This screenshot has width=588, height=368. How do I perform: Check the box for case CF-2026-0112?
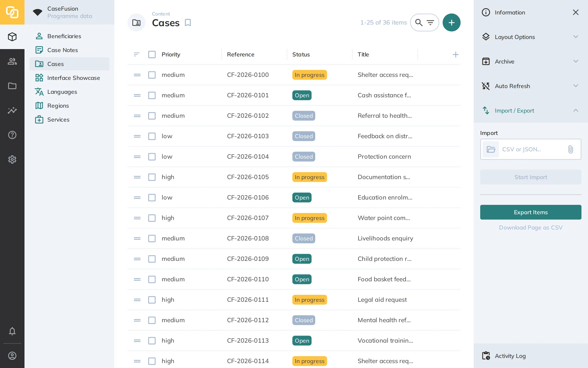click(x=152, y=320)
